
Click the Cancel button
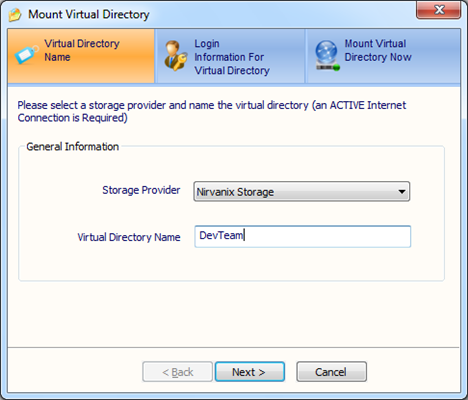coord(331,372)
